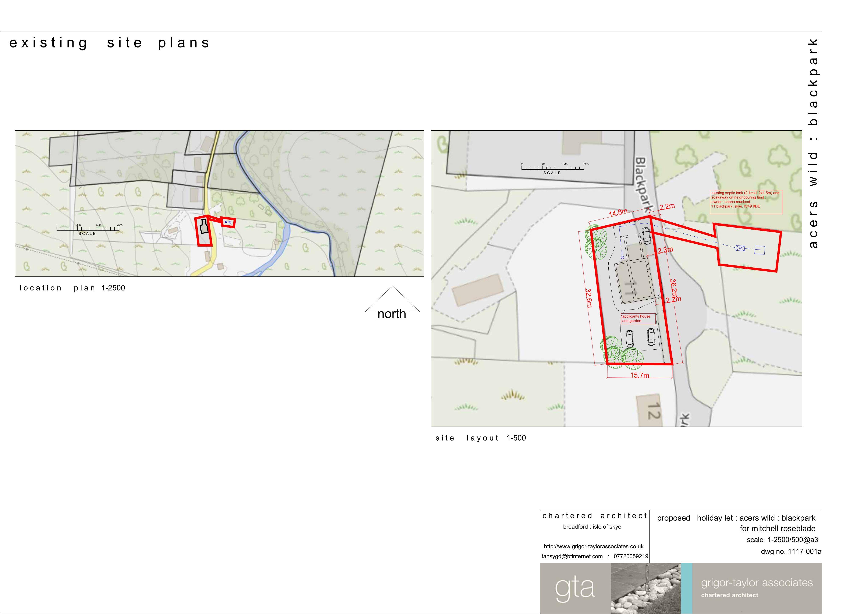This screenshot has height=614, width=868.
Task: Click the phone number 07720059219
Action: [631, 557]
